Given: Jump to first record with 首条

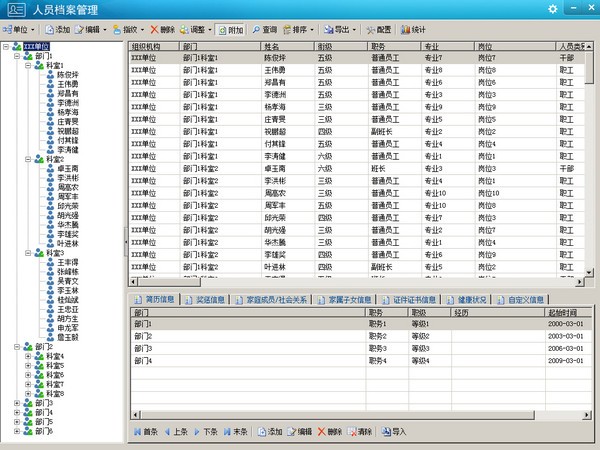Looking at the screenshot, I should pyautogui.click(x=145, y=432).
